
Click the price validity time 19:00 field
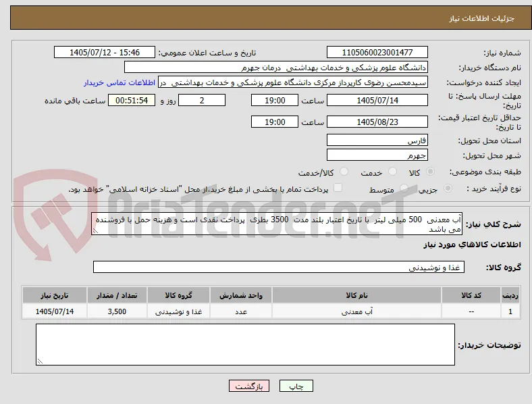[275, 122]
